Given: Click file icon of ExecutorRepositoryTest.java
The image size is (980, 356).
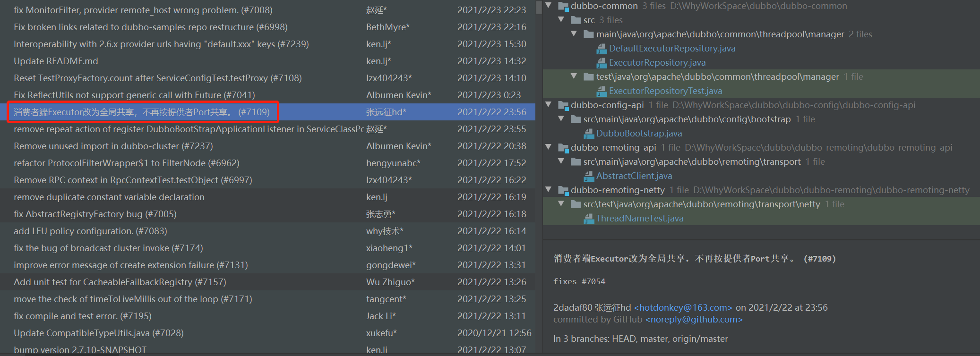Looking at the screenshot, I should pyautogui.click(x=602, y=91).
